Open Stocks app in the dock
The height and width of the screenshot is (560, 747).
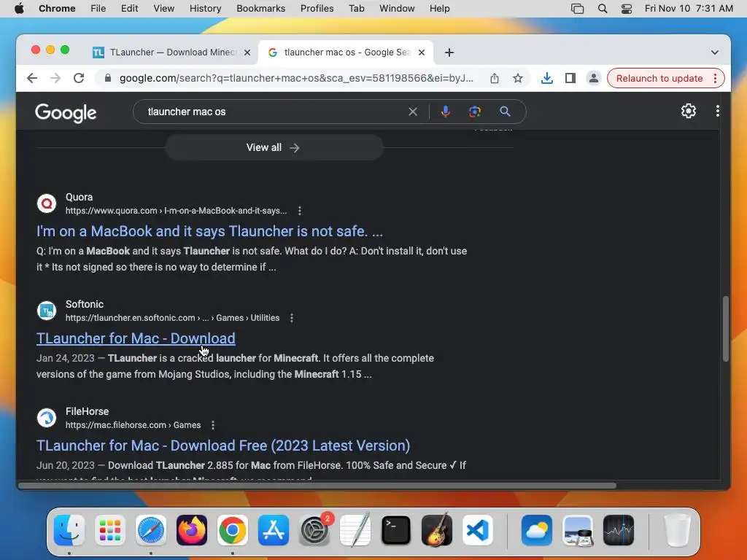(x=619, y=530)
